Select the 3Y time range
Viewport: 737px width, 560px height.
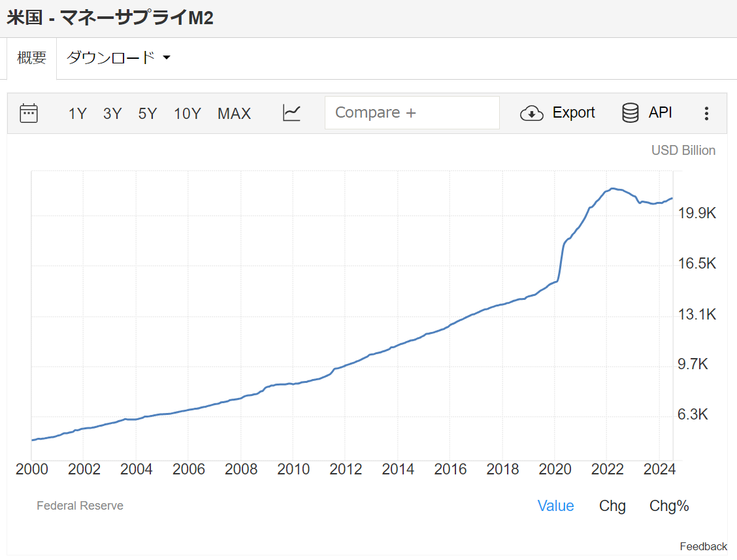[112, 114]
